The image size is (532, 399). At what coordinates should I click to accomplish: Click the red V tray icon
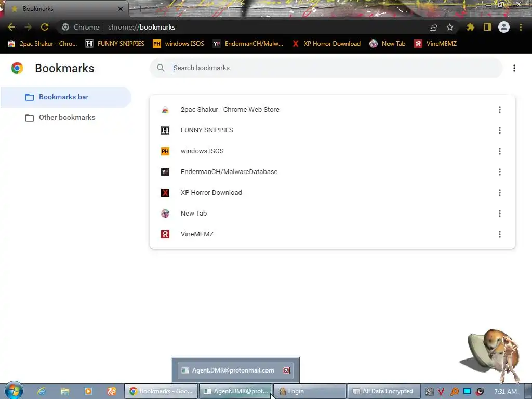click(x=441, y=392)
